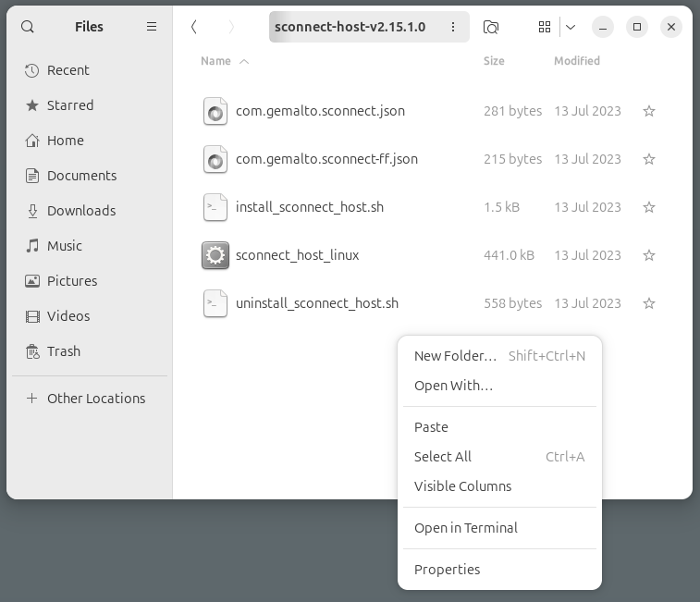This screenshot has width=700, height=602.
Task: Choose Open With… from the context menu
Action: point(499,386)
